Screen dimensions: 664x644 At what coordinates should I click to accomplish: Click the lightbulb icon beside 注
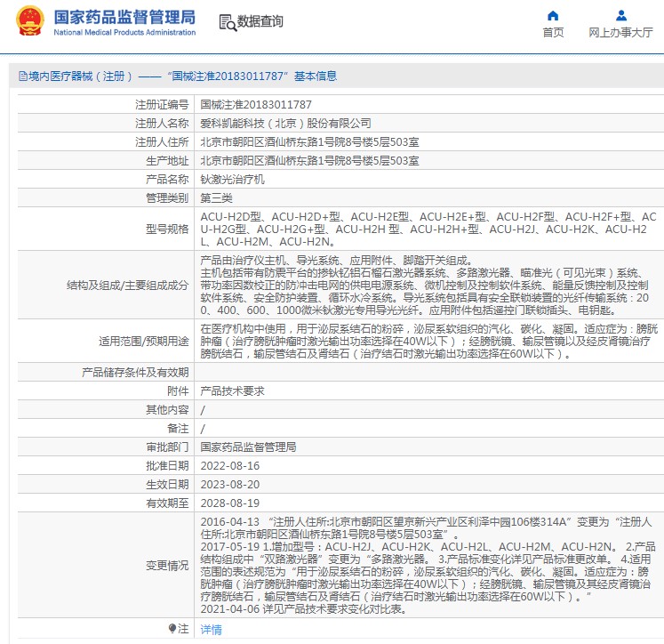172,628
